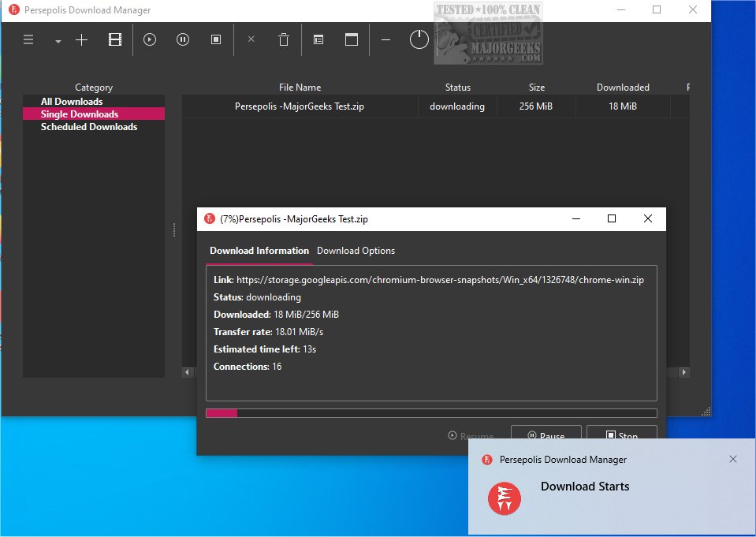This screenshot has height=537, width=756.
Task: Maximize the progress window
Action: point(612,218)
